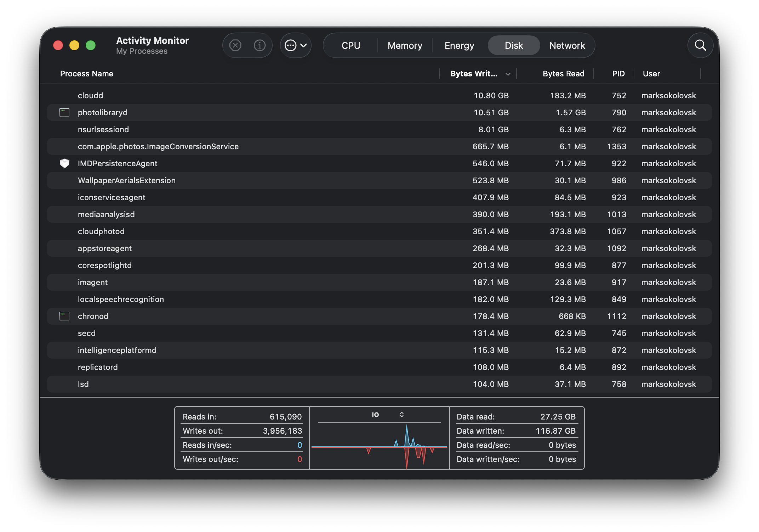
Task: Open the Energy tab
Action: [459, 46]
